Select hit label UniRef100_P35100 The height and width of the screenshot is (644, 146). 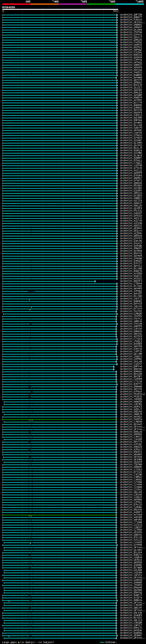[x=131, y=20]
